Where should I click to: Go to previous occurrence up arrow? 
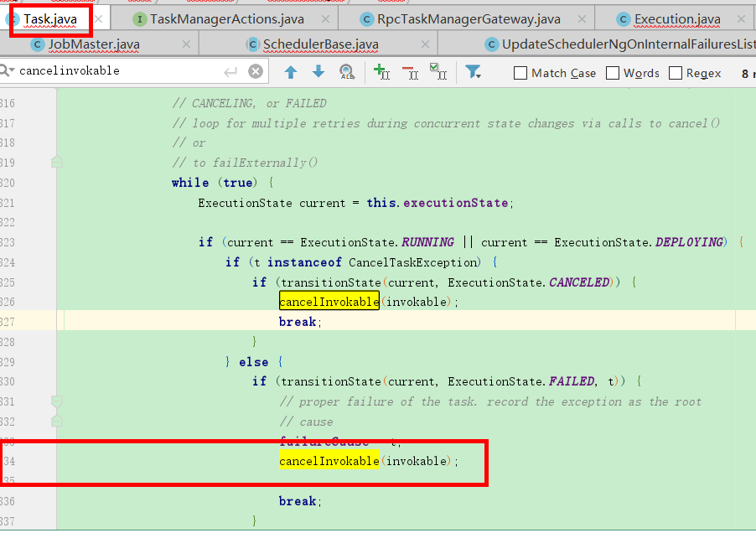291,72
